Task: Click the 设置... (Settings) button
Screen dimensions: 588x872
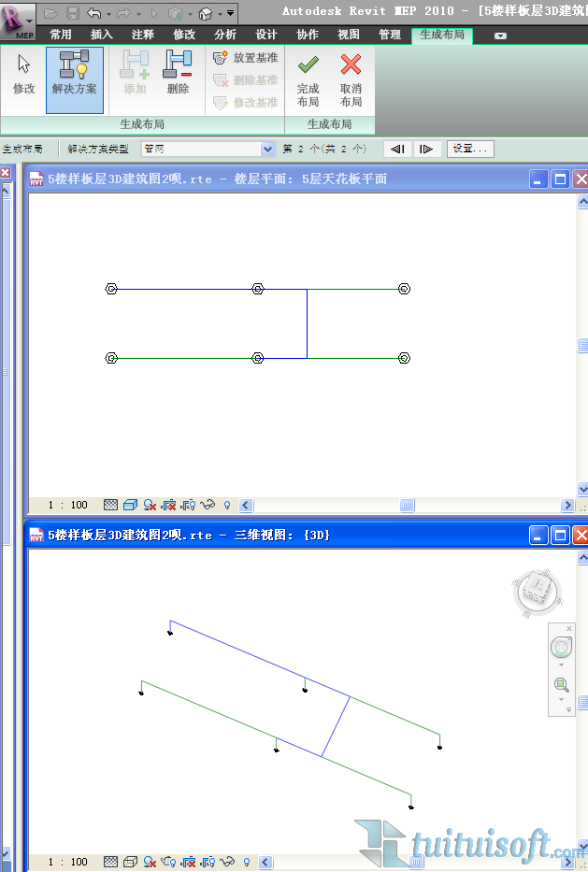Action: [x=470, y=149]
